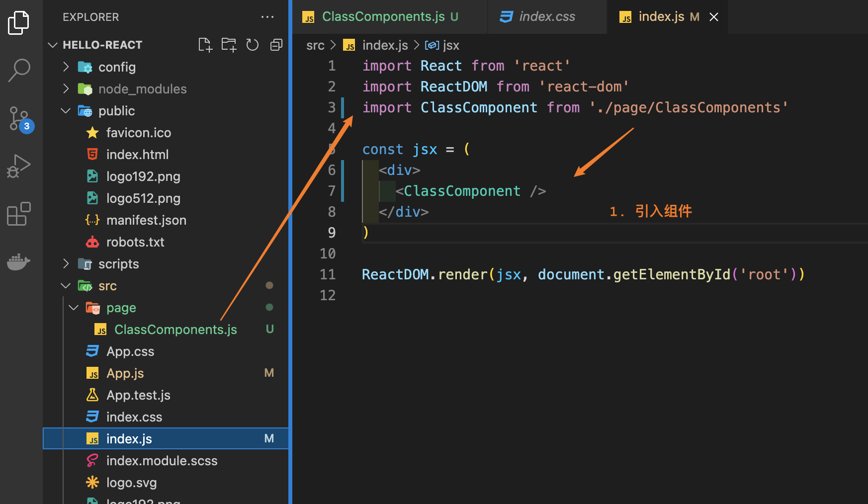868x504 pixels.
Task: Open App.test.js in the file tree
Action: pos(138,395)
